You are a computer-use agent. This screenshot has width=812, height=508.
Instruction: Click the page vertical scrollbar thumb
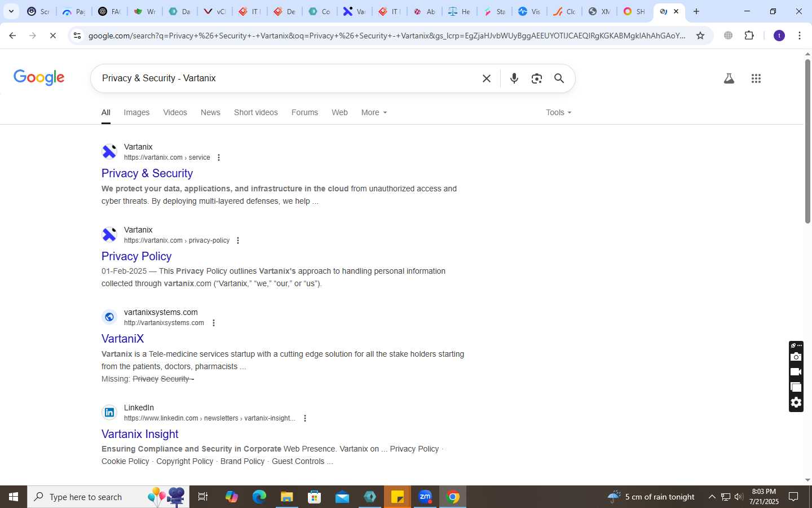[807, 141]
